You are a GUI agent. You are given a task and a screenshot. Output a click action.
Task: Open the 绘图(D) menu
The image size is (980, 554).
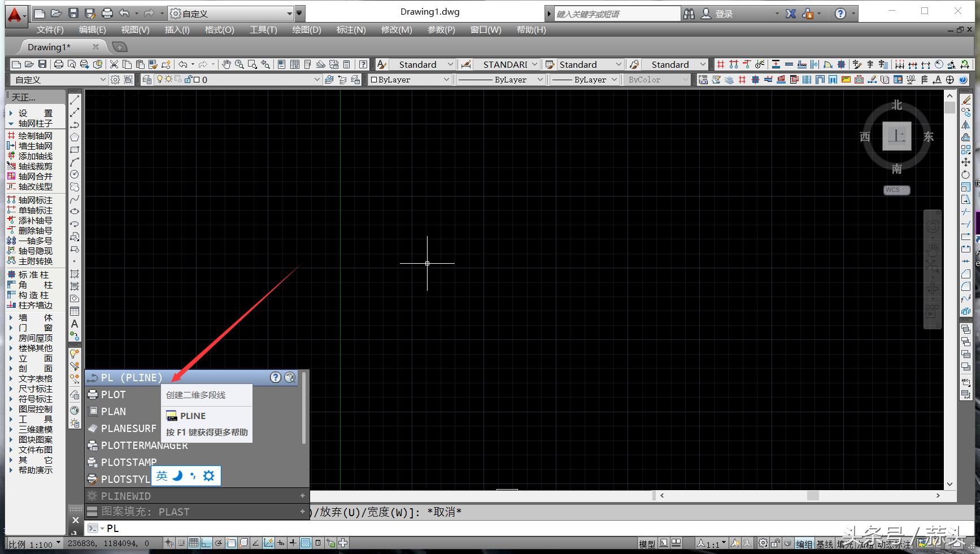pos(307,30)
